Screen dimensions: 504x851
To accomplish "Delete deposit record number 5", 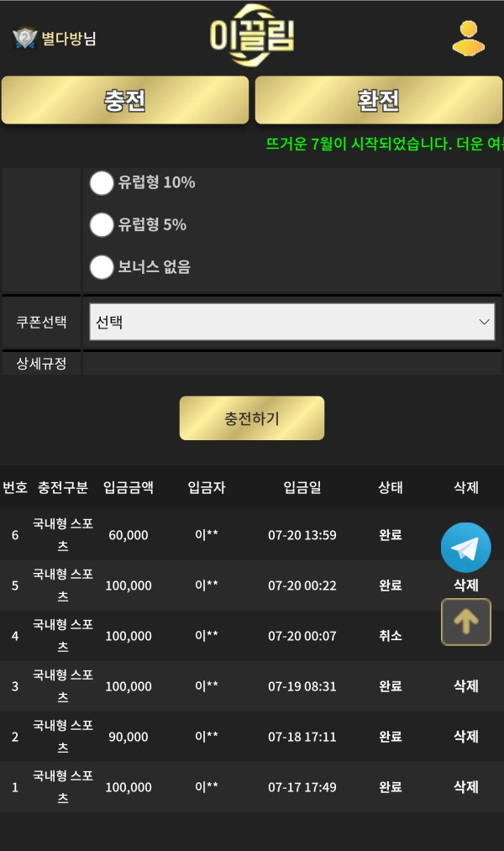I will [466, 585].
